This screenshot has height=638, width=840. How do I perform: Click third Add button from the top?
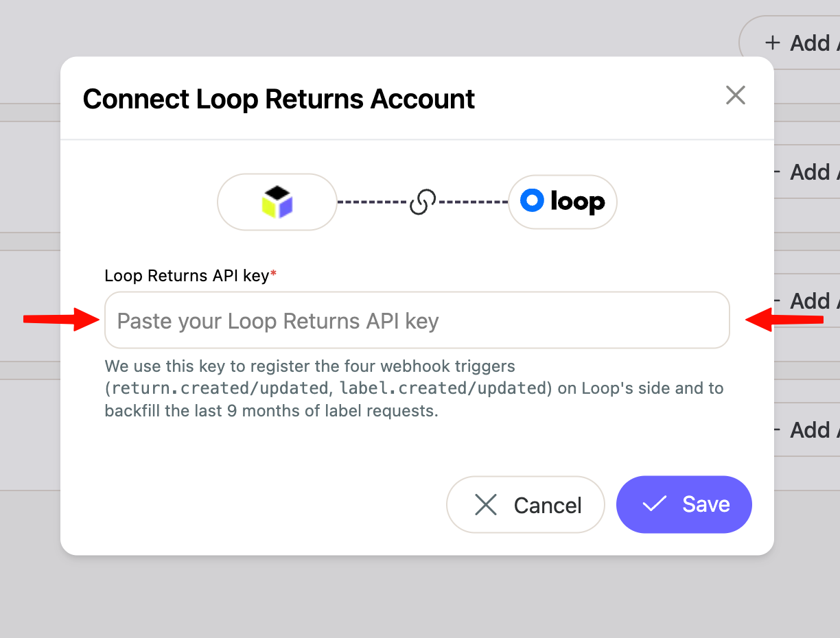tap(807, 300)
